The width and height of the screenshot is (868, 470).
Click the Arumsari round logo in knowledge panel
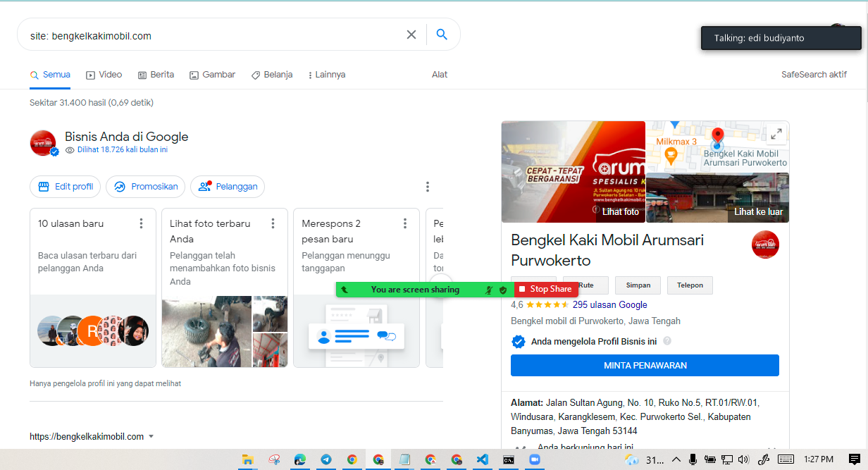pos(765,245)
